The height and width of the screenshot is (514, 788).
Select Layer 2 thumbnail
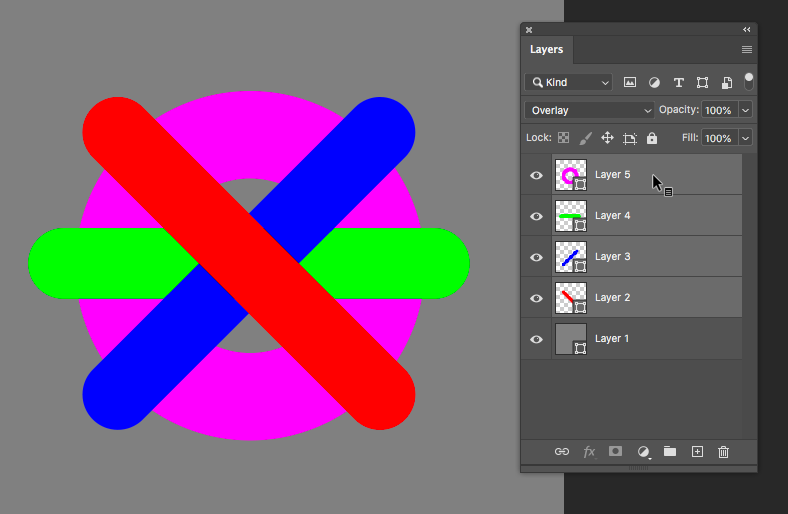pyautogui.click(x=570, y=298)
